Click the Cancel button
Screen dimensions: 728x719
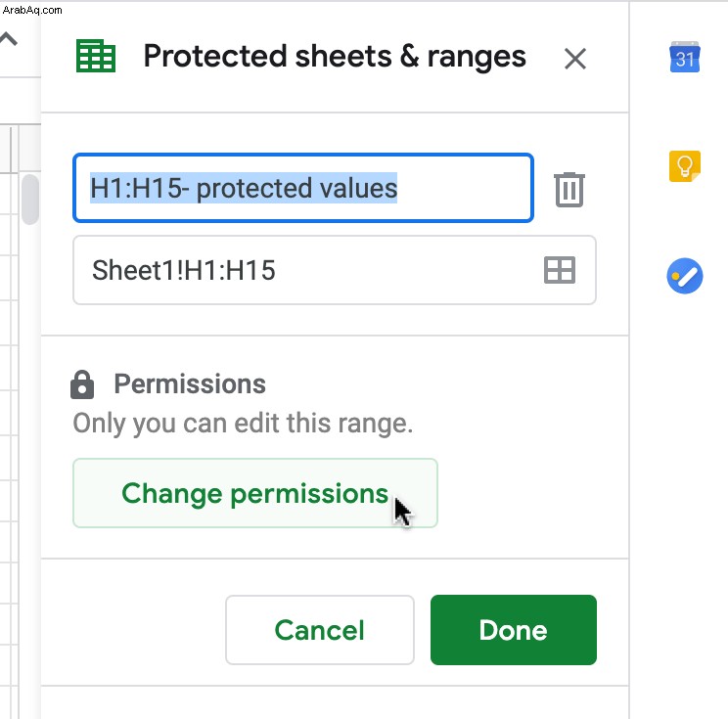(319, 630)
